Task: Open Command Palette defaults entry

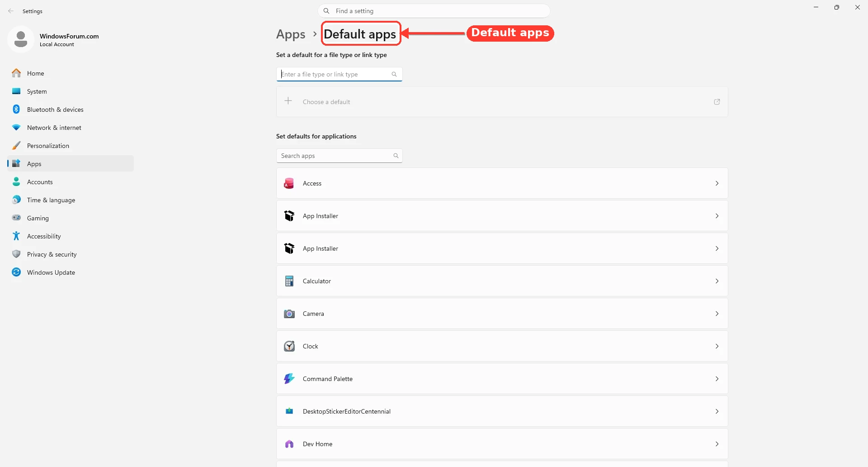Action: (x=502, y=379)
